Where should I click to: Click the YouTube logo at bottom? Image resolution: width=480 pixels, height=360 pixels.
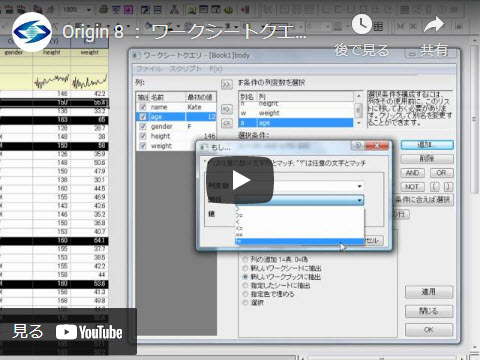[x=89, y=332]
